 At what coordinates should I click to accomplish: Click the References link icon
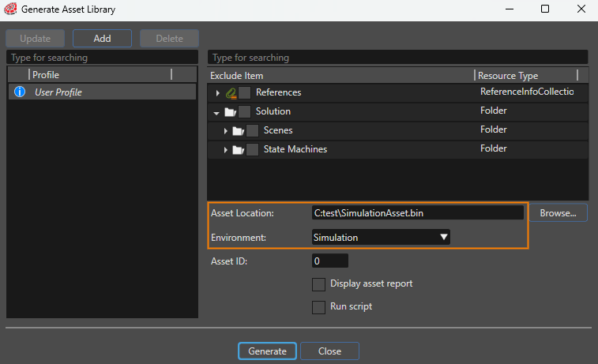tap(231, 93)
